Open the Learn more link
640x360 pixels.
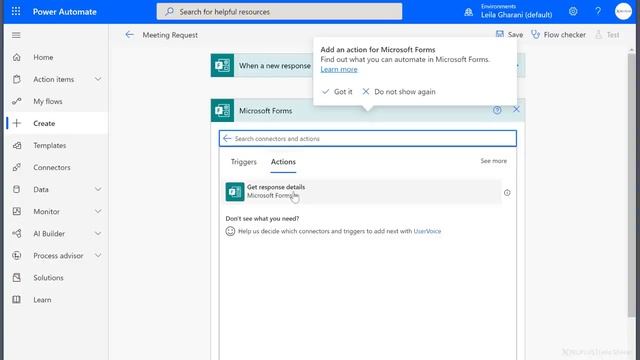339,69
